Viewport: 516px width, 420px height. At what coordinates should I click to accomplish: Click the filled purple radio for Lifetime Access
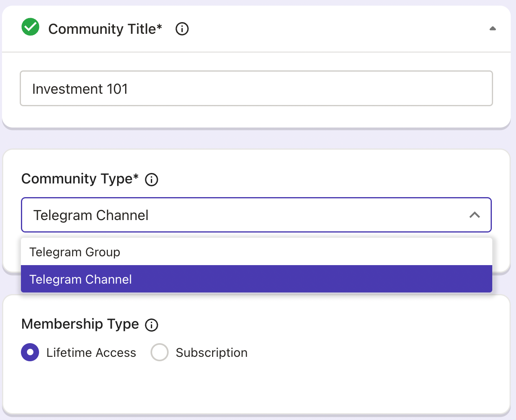coord(30,352)
